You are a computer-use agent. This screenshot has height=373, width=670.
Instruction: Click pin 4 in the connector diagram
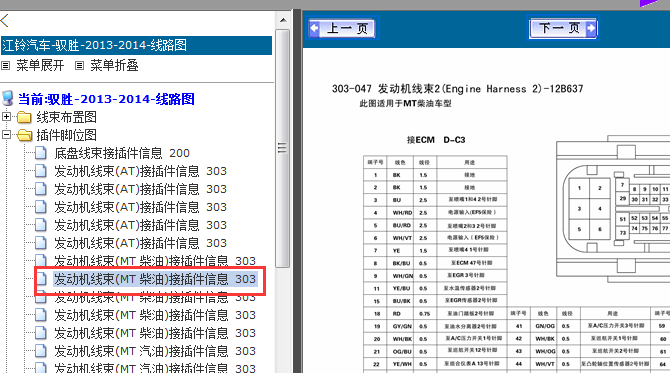(600, 209)
